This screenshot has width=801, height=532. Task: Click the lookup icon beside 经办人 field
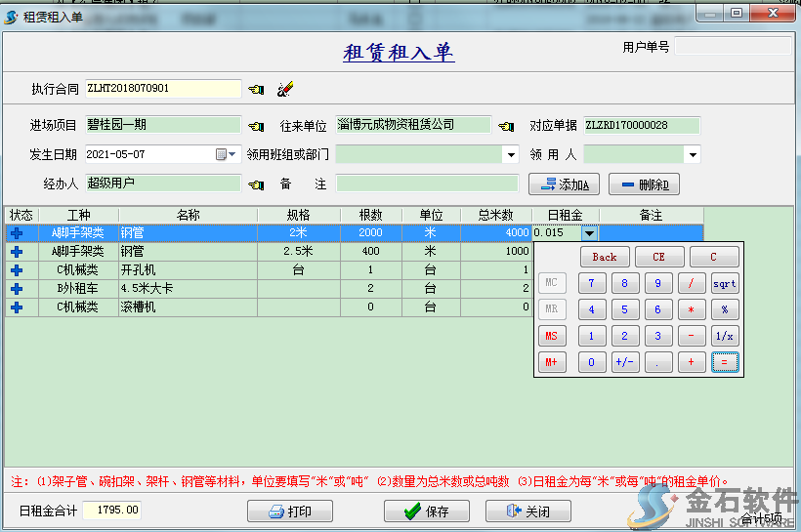click(x=256, y=184)
